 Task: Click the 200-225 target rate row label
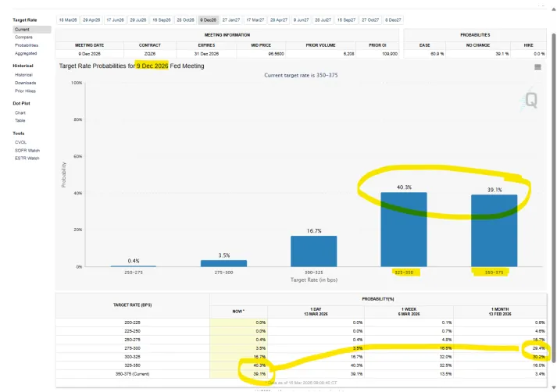point(132,323)
